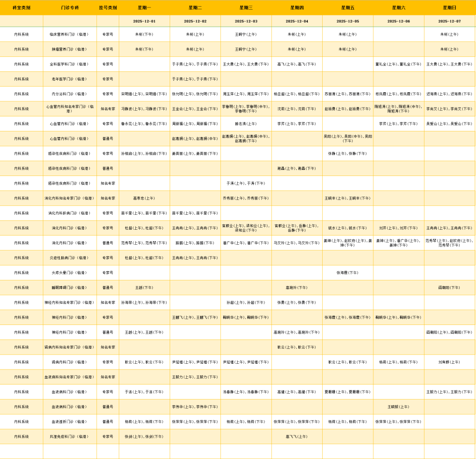Select the 2025-12-03 date cell
The width and height of the screenshot is (476, 459).
point(246,21)
